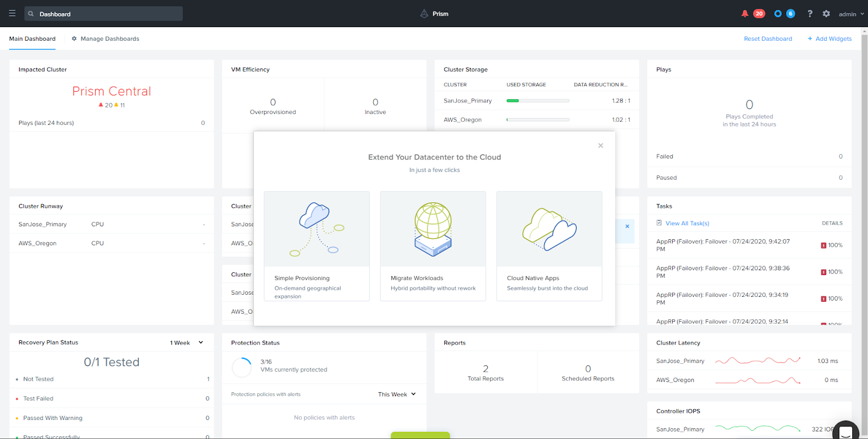Click the Cloud Native Apps illustration
The height and width of the screenshot is (439, 868).
click(x=549, y=229)
